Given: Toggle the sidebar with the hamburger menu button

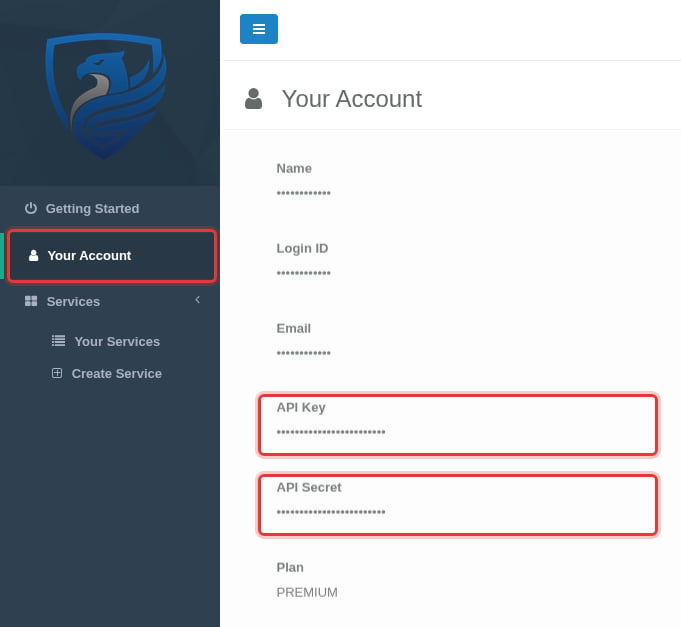Looking at the screenshot, I should pos(258,29).
